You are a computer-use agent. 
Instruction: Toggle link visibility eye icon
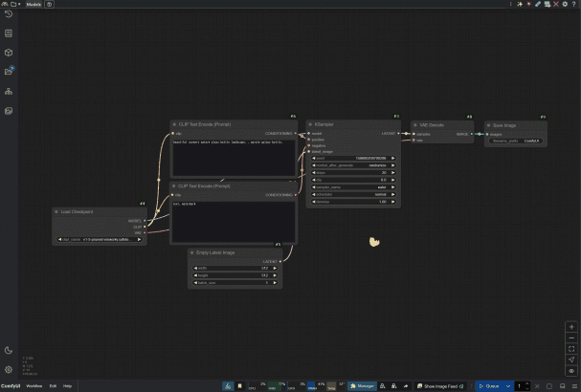point(571,371)
